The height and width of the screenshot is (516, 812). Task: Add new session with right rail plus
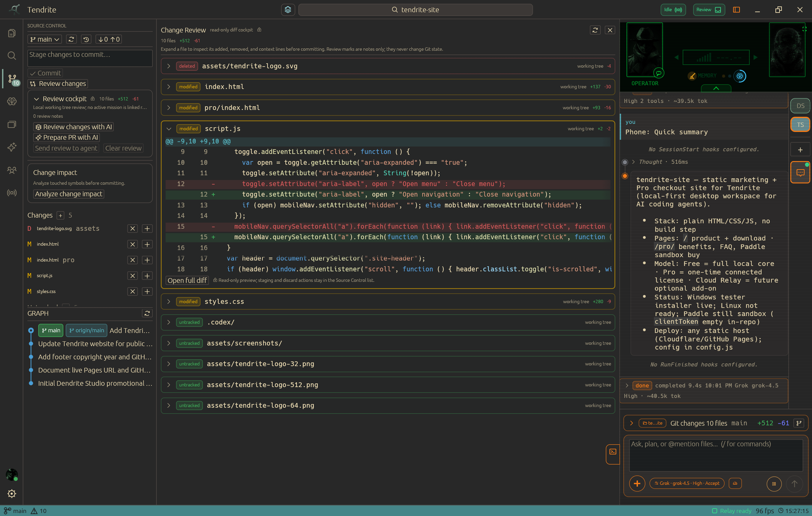click(x=800, y=150)
